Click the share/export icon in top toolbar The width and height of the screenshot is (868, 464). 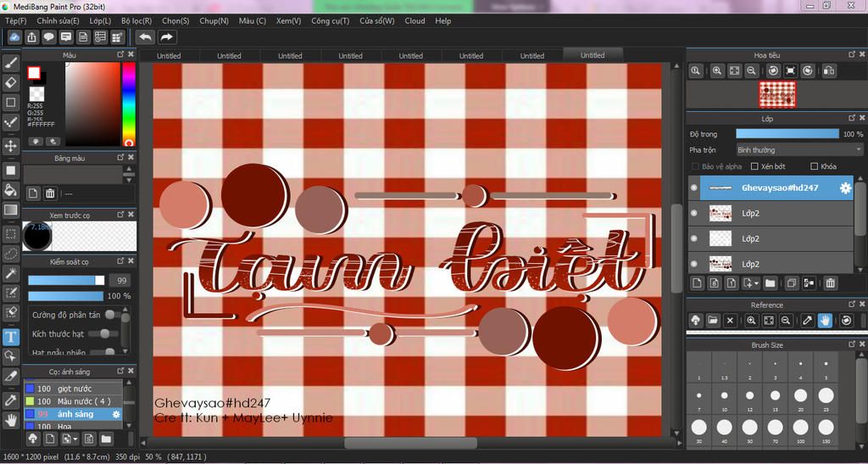point(31,37)
